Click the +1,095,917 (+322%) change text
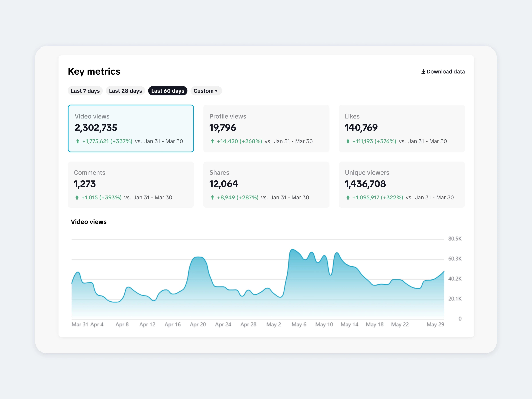The image size is (532, 399). (378, 198)
